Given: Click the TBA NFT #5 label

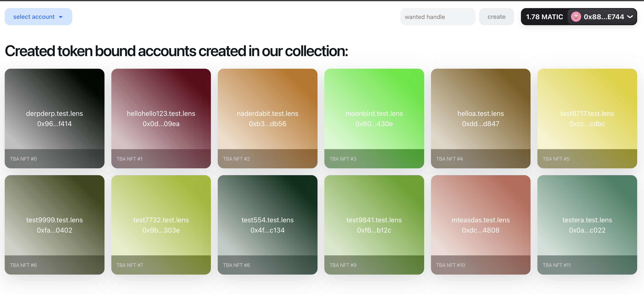Looking at the screenshot, I should coord(556,159).
